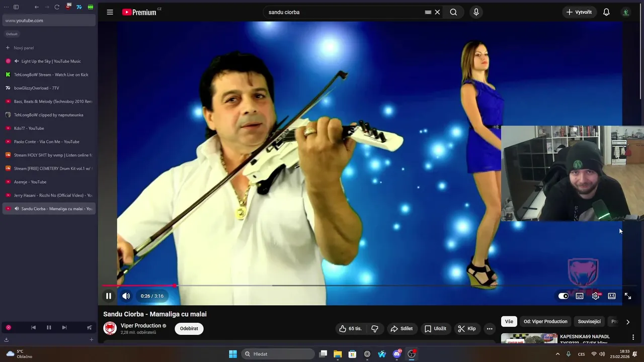The width and height of the screenshot is (644, 362).
Task: Switch to the Bass, Beats & Melody tab
Action: [x=49, y=102]
